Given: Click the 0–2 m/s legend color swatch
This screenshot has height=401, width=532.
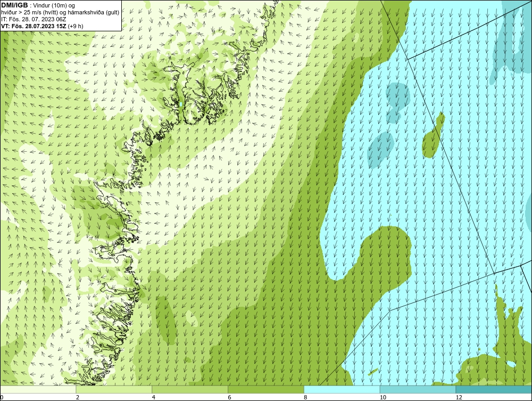Looking at the screenshot, I should click(x=38, y=389).
